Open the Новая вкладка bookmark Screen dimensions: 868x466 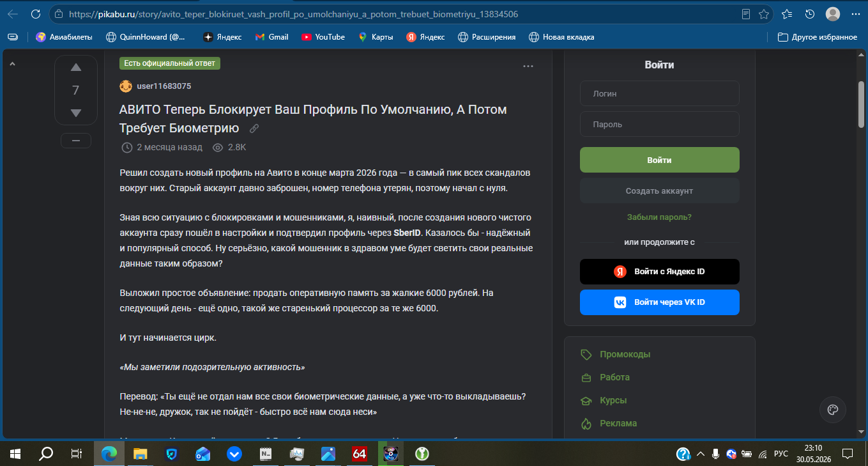tap(561, 37)
